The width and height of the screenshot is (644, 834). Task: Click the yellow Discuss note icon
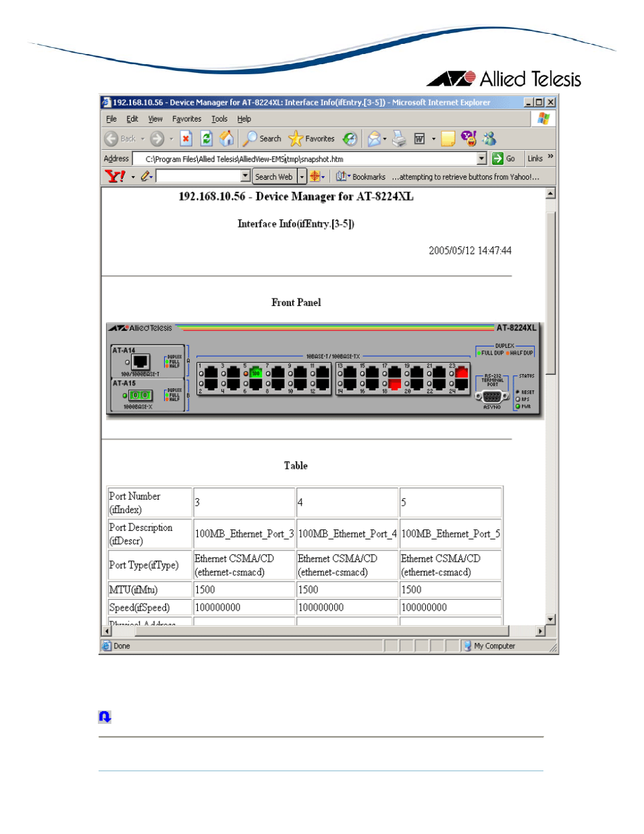pos(448,139)
